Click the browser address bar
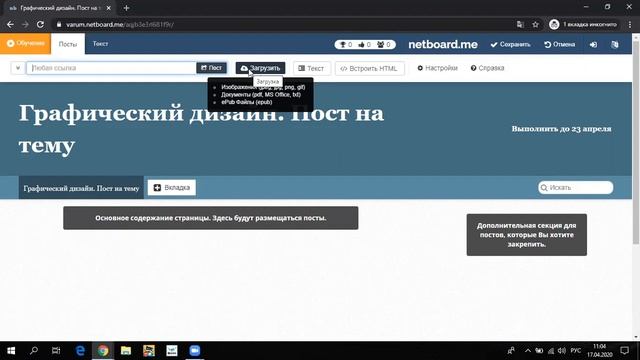This screenshot has width=640, height=360. (x=282, y=24)
